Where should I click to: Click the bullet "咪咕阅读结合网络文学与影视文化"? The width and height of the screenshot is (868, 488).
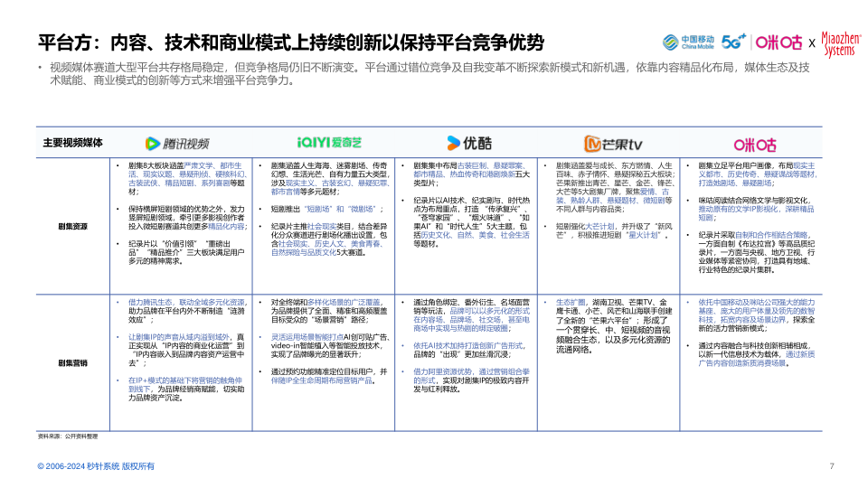coord(757,209)
